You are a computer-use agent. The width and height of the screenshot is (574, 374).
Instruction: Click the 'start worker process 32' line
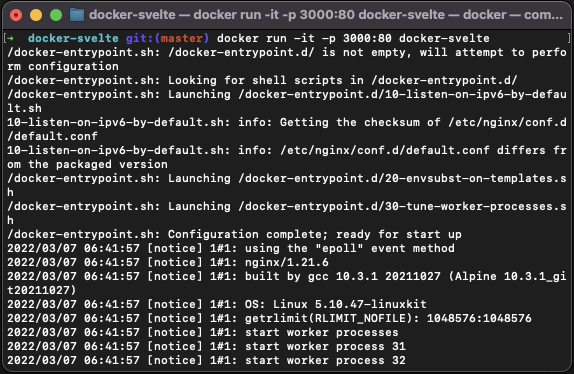[206, 360]
